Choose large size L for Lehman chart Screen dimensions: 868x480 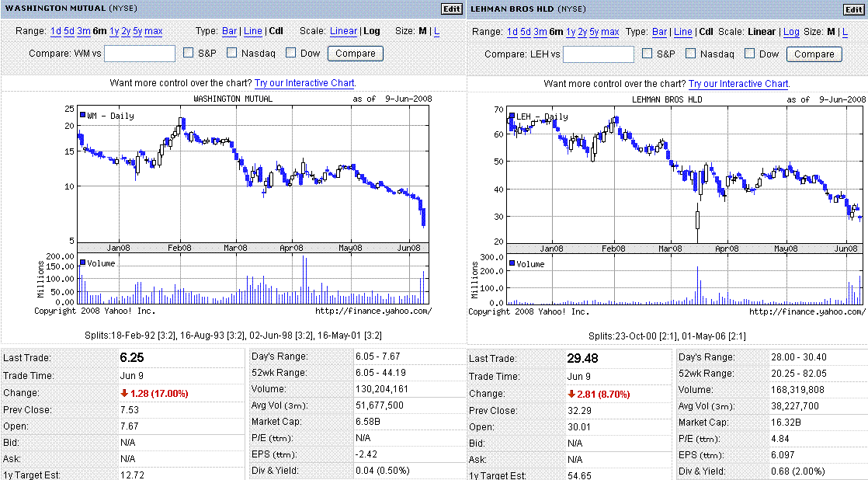[x=845, y=32]
